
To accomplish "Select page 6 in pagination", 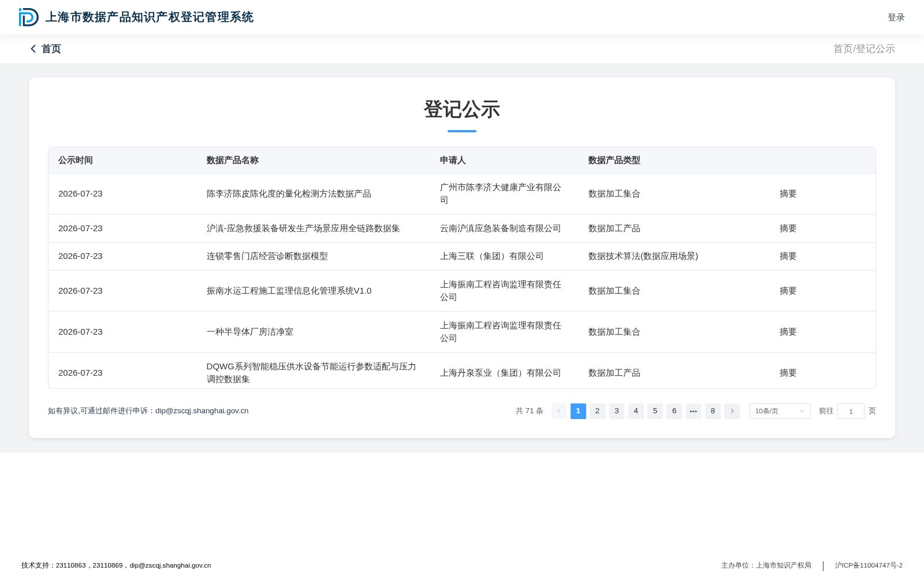I will [x=674, y=411].
